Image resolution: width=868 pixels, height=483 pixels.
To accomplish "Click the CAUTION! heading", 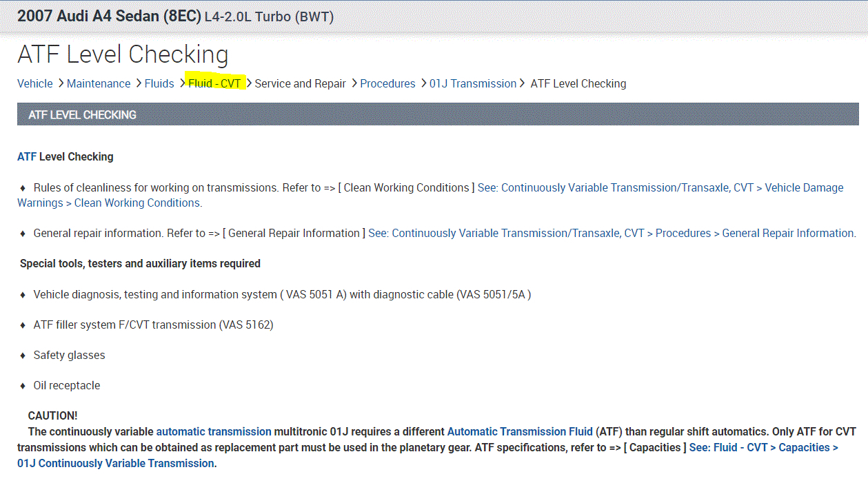I will point(53,415).
